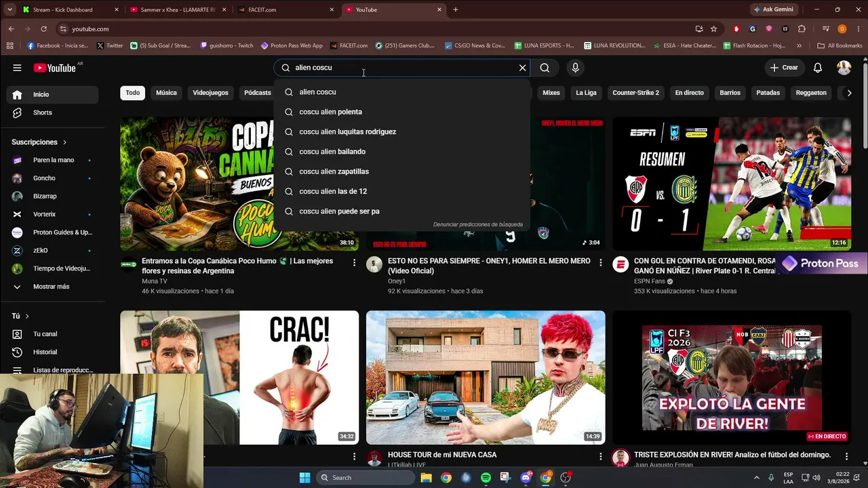Image resolution: width=868 pixels, height=488 pixels.
Task: Go to YouTube home via the logo
Action: [x=54, y=68]
